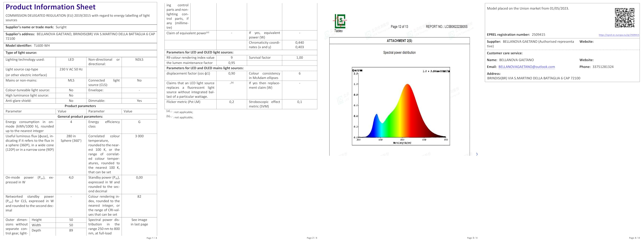Select the model identifier "TL600-WH"

coord(42,46)
